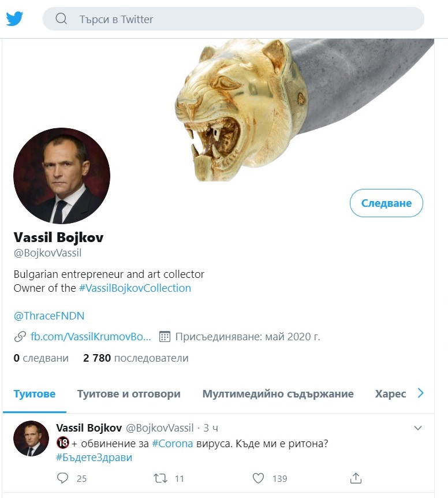The image size is (448, 498).
Task: Open the Харес tab
Action: click(391, 394)
